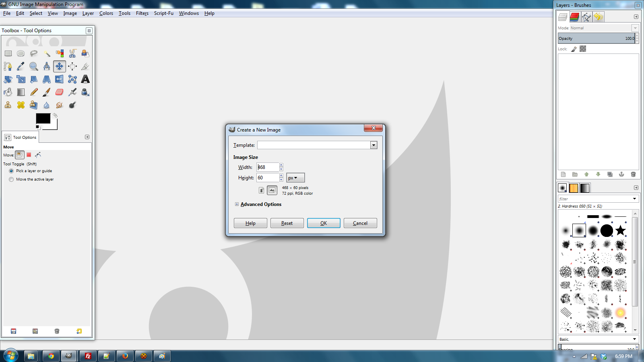This screenshot has width=644, height=362.
Task: Switch to the Patterns tab
Action: [574, 188]
